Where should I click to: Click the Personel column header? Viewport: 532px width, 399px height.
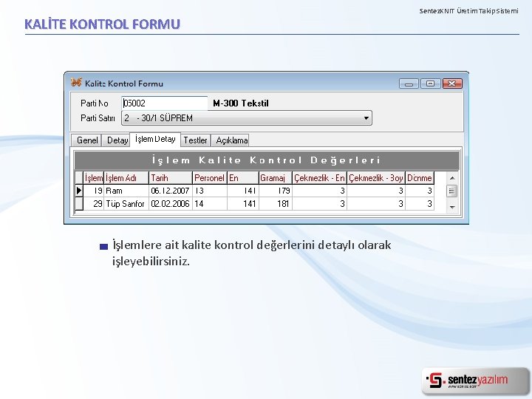click(x=209, y=178)
